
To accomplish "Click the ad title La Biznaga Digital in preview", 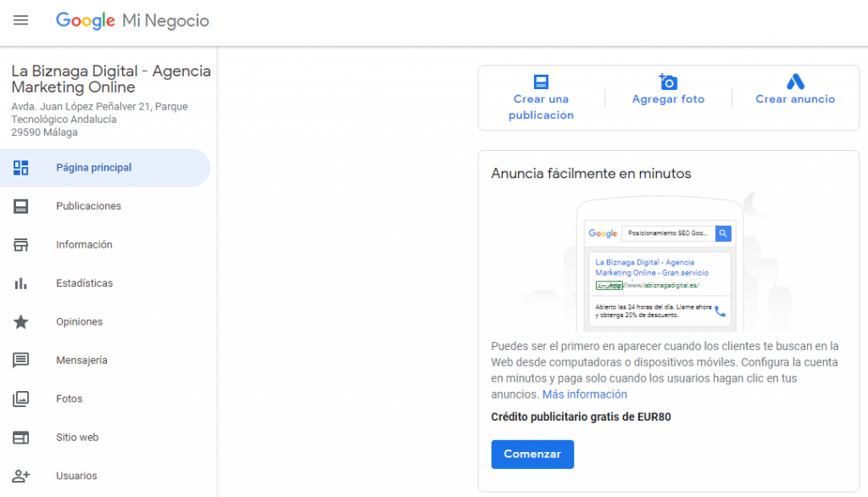I will tap(652, 268).
